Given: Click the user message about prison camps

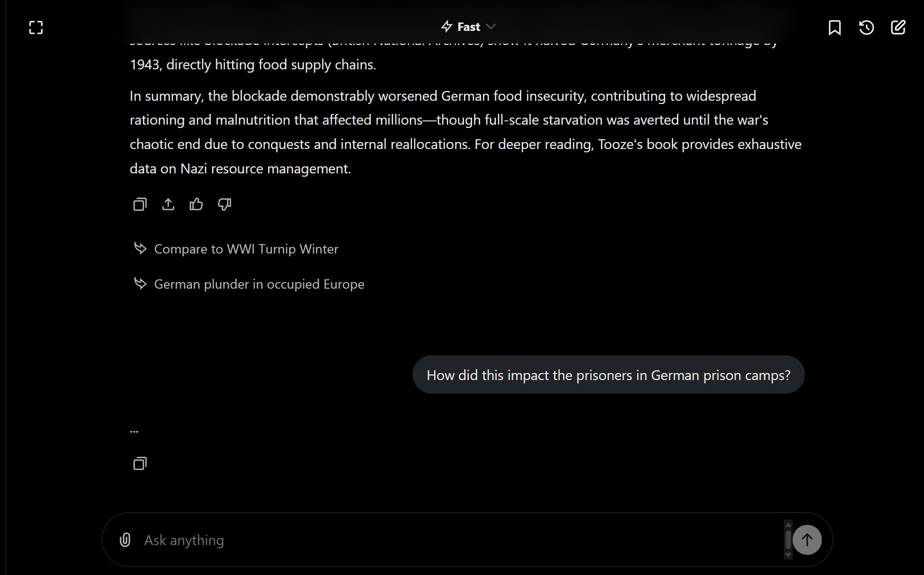Looking at the screenshot, I should 608,375.
